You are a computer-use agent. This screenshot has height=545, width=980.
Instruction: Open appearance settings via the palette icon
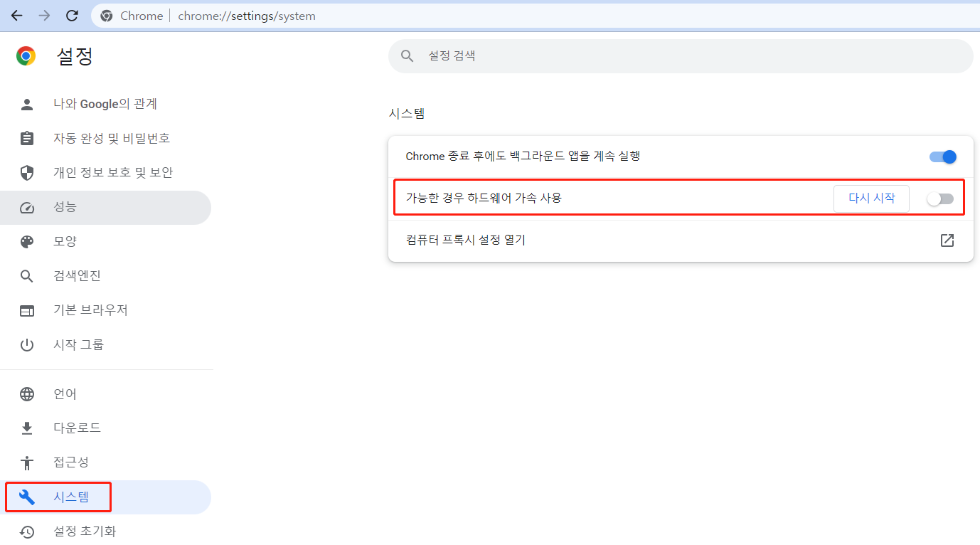(x=26, y=241)
